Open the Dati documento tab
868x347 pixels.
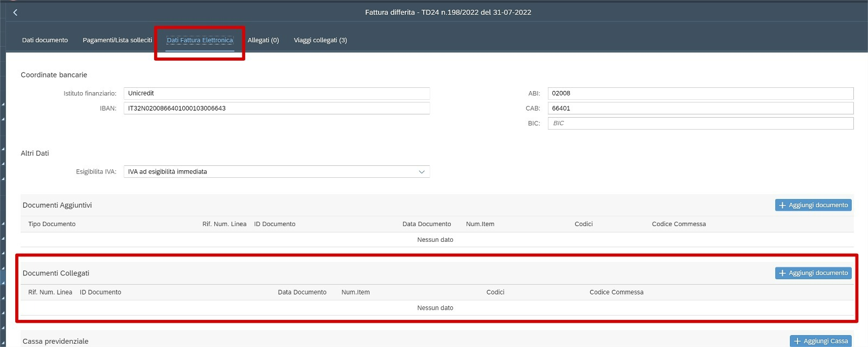(45, 40)
